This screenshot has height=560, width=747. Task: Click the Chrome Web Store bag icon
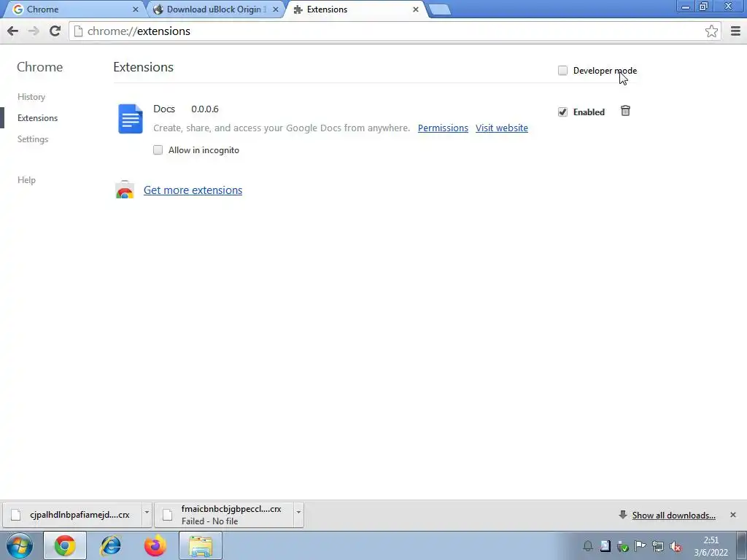coord(125,190)
